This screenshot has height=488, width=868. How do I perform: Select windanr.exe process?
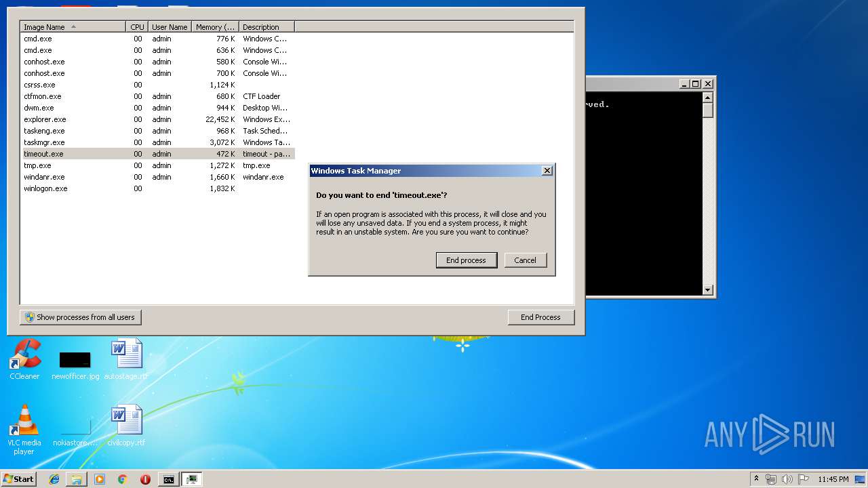coord(158,177)
